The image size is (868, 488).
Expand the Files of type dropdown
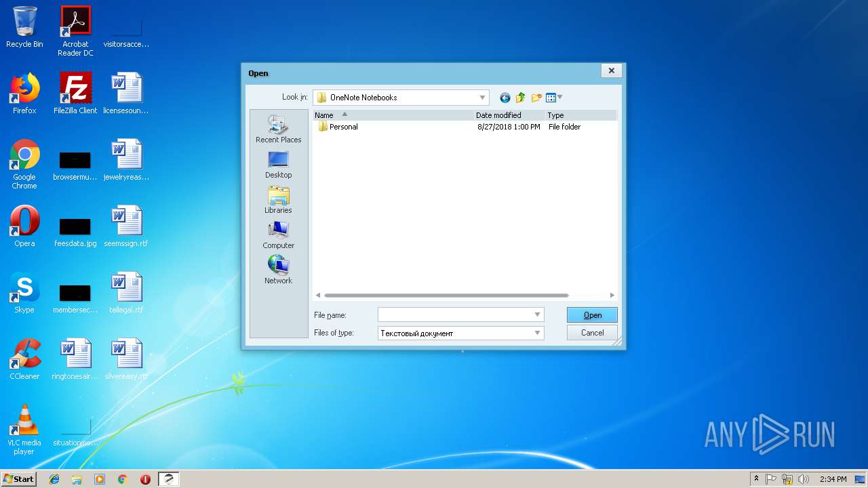tap(538, 333)
